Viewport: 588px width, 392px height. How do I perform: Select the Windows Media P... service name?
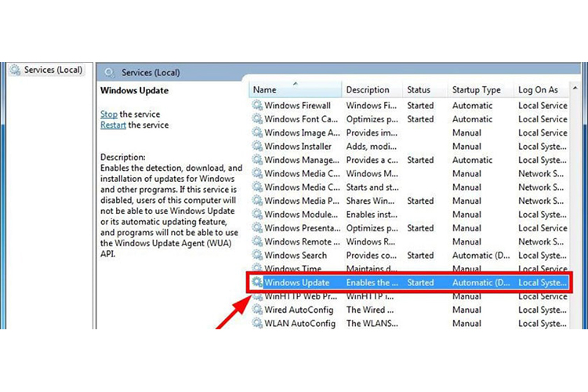click(302, 201)
